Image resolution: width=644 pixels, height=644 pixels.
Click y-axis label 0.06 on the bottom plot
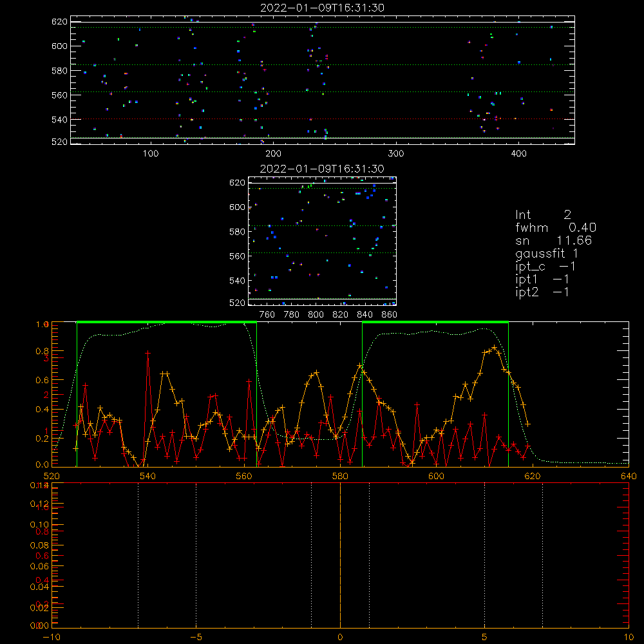click(39, 566)
